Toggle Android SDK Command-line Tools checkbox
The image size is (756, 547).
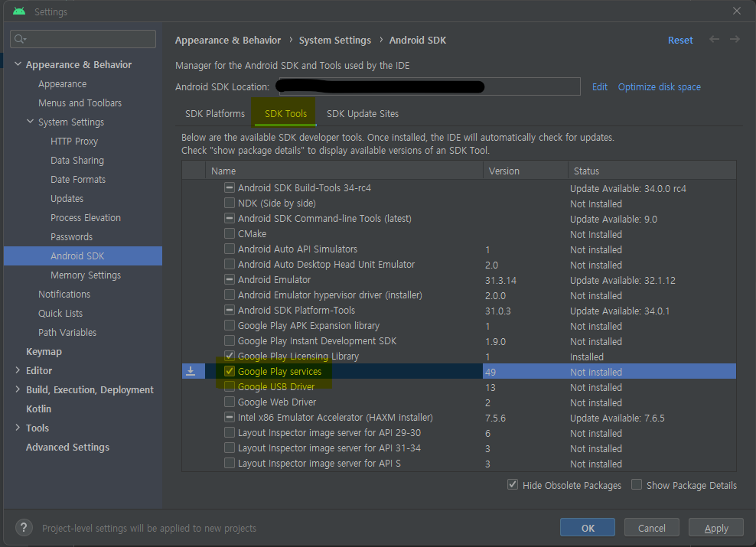point(230,218)
